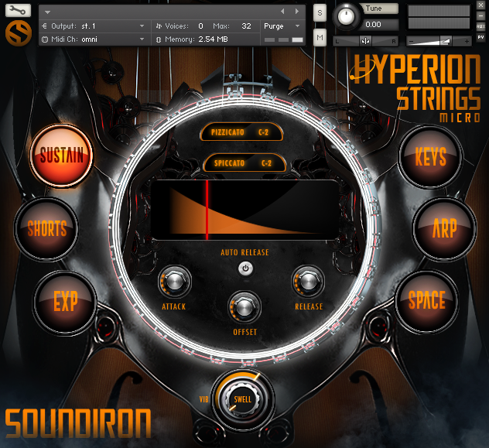
Task: Toggle the PV button
Action: click(x=480, y=37)
